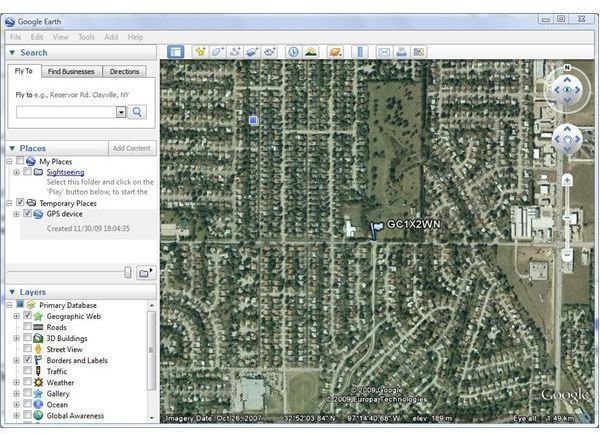Click the N north indicator on compass
This screenshot has width=600, height=434.
(567, 68)
